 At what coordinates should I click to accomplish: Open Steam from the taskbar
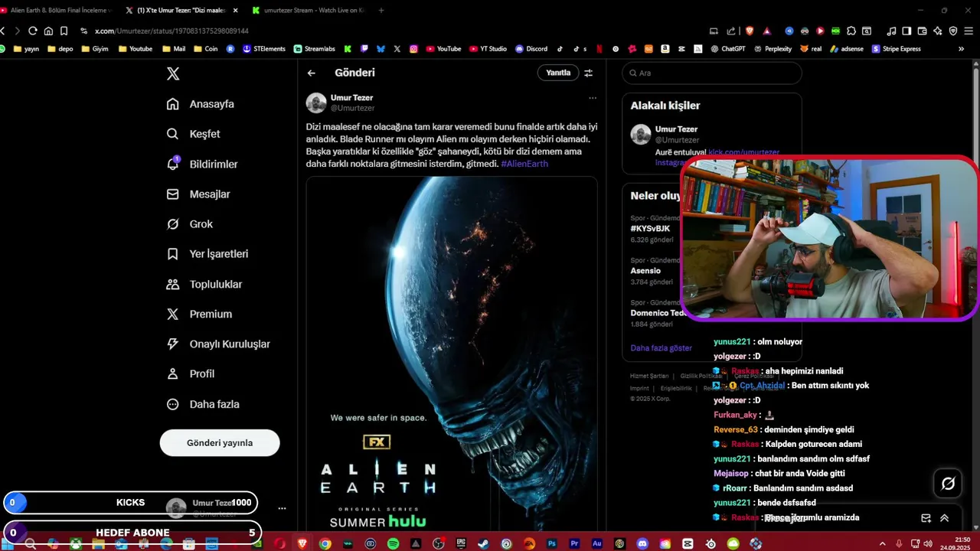point(483,543)
